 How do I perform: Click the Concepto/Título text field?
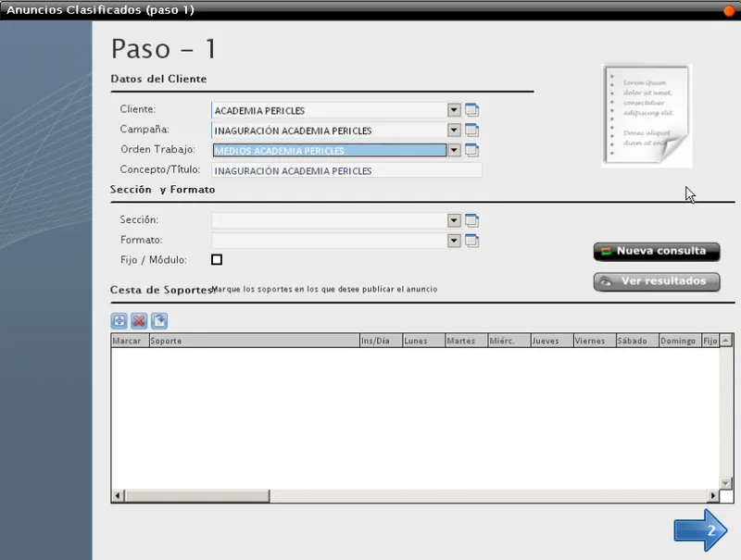pyautogui.click(x=346, y=170)
